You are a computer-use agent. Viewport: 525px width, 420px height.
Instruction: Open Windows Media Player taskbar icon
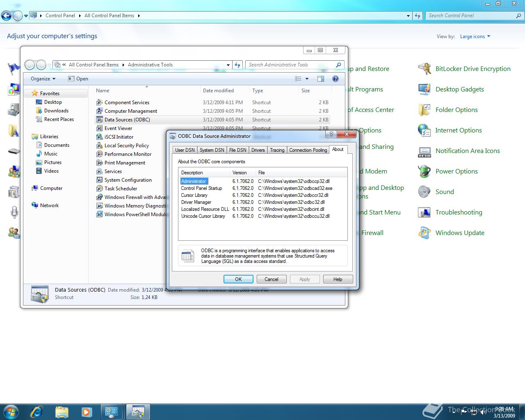tap(87, 411)
